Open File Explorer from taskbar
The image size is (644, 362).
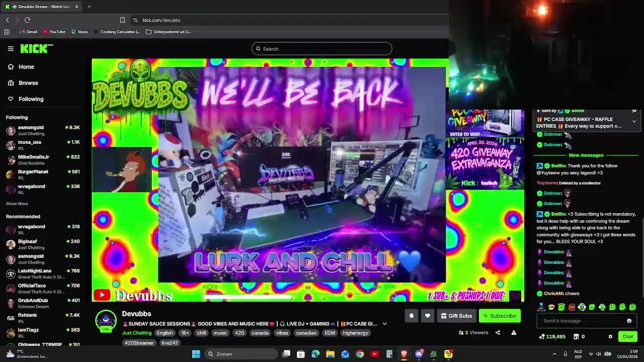point(330,354)
